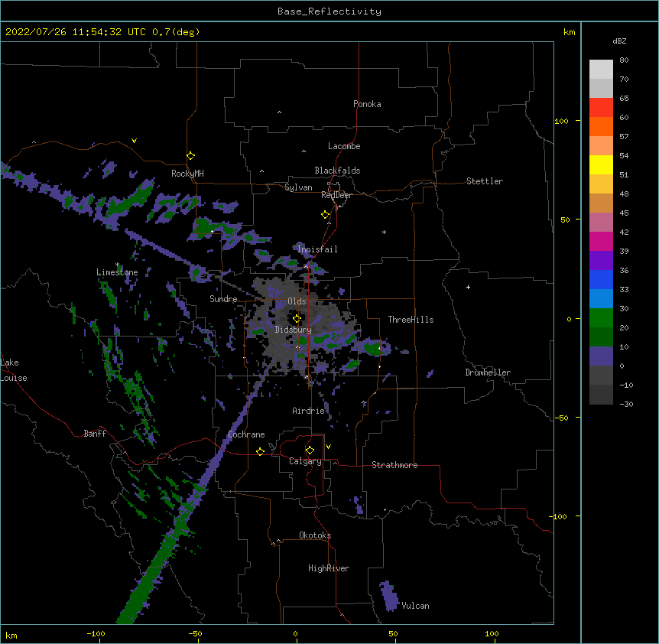This screenshot has height=644, width=659.
Task: Click the Lacombe city label
Action: 344,146
